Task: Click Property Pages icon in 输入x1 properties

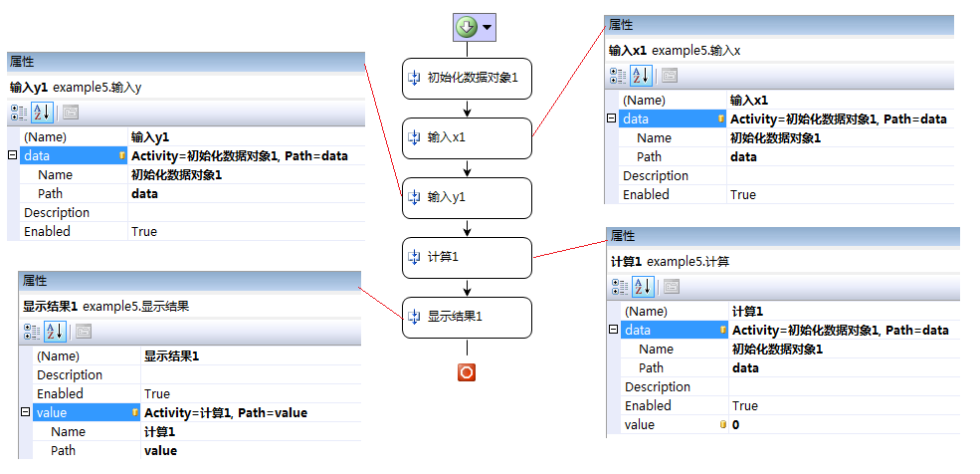Action: [670, 76]
